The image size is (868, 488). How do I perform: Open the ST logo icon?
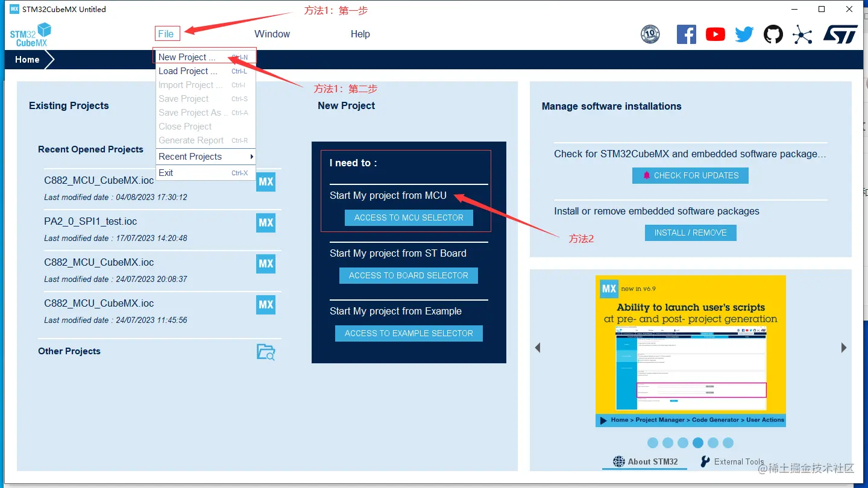pyautogui.click(x=840, y=34)
